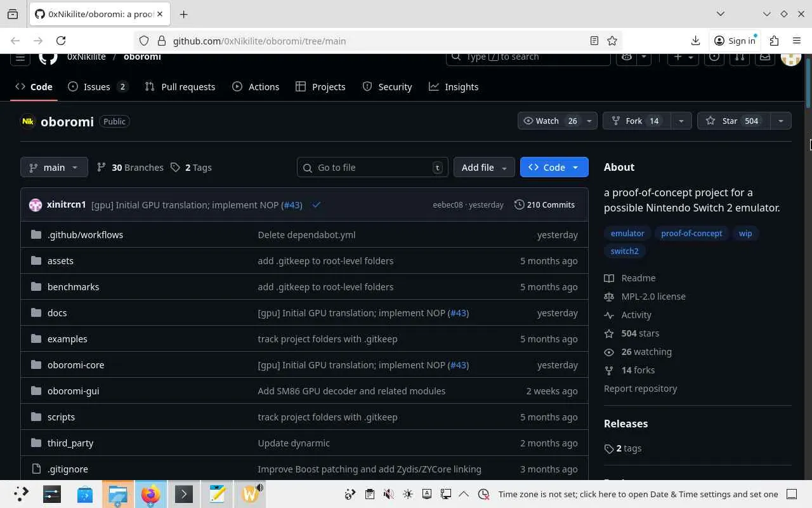Click the Firefox Sign in button
This screenshot has width=812, height=508.
735,41
